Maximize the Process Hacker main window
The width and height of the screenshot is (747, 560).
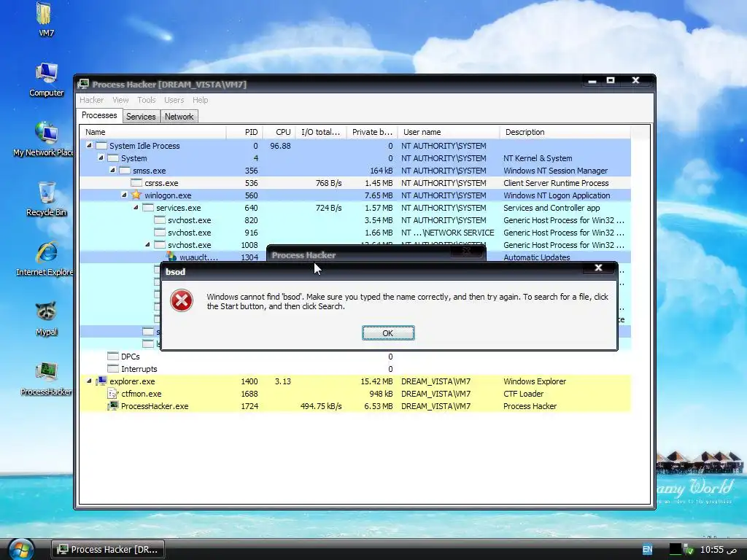click(611, 80)
